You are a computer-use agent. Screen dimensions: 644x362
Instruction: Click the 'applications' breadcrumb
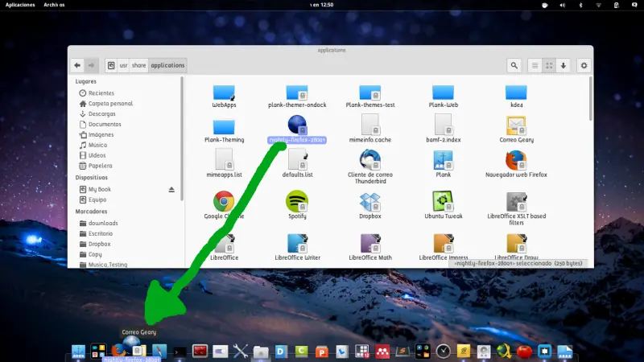[167, 65]
